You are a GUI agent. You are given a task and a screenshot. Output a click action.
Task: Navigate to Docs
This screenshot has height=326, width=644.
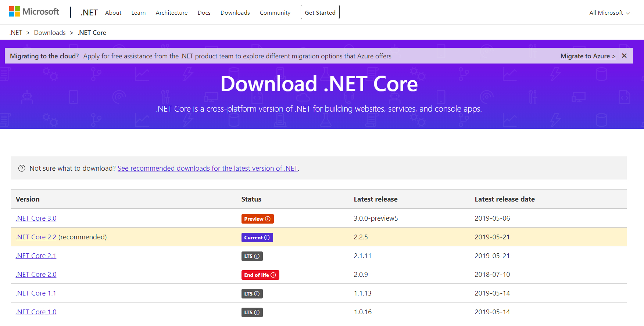(204, 12)
